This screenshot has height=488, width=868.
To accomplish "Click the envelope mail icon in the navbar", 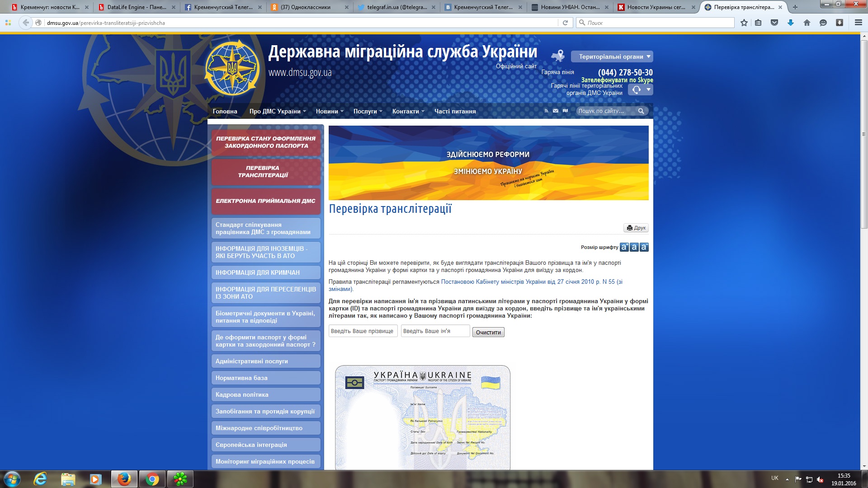I will 556,111.
